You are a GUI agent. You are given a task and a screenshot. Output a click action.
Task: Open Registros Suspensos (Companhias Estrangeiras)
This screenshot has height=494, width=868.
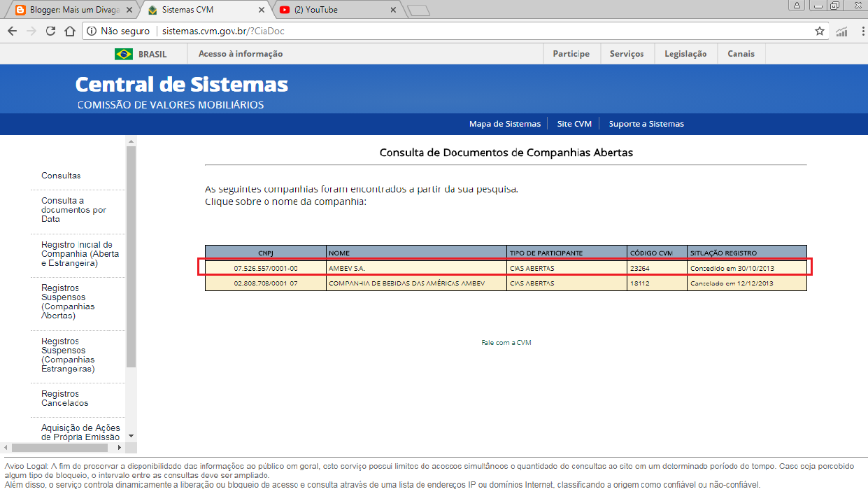68,355
